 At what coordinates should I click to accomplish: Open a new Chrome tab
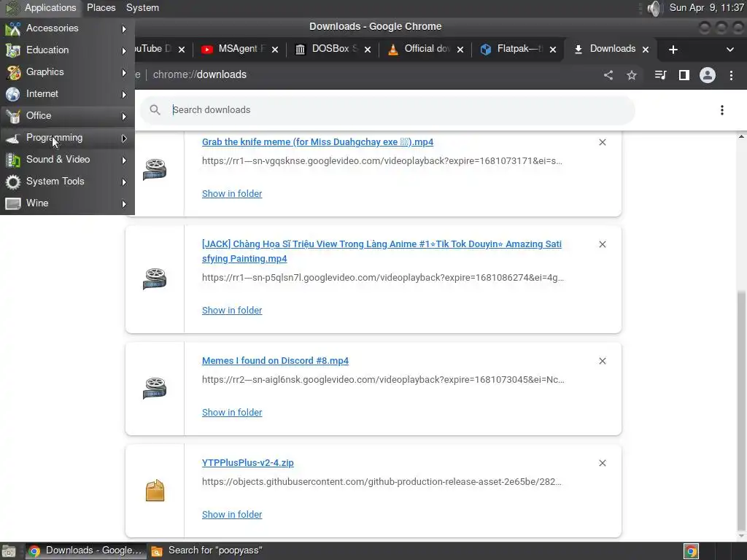point(673,50)
